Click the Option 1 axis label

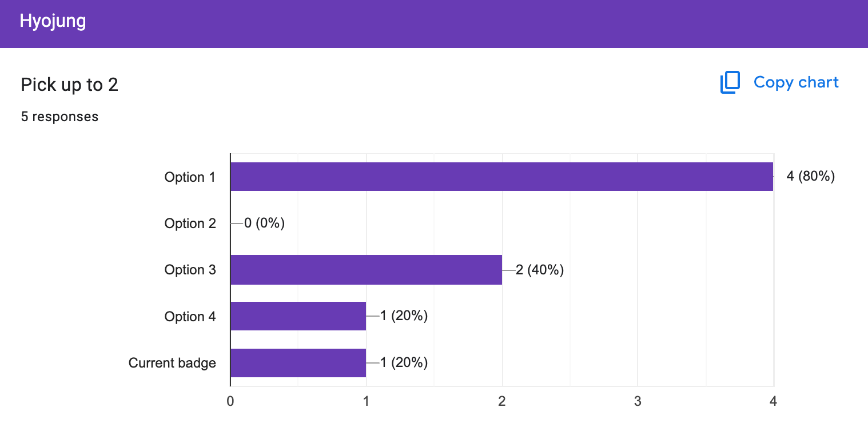pyautogui.click(x=190, y=177)
